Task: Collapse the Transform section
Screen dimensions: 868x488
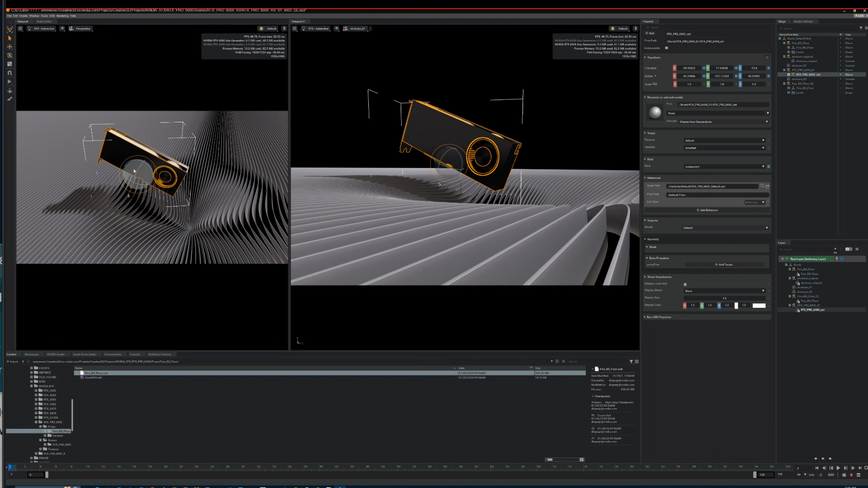Action: tap(645, 58)
